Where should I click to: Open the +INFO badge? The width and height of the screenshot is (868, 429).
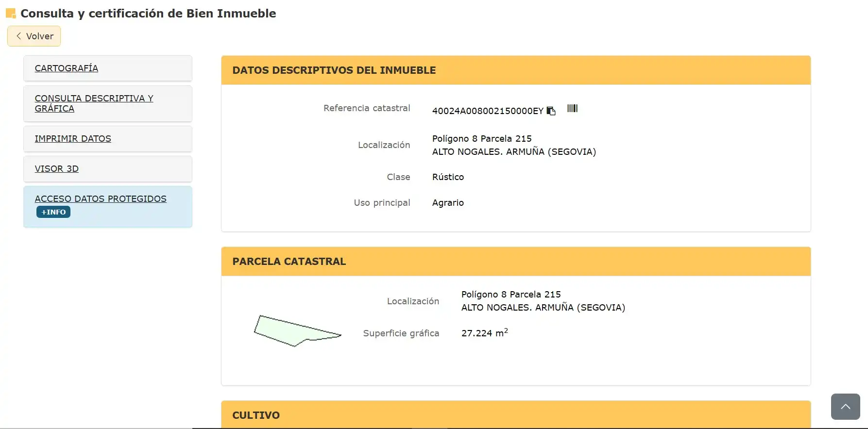[x=53, y=212]
